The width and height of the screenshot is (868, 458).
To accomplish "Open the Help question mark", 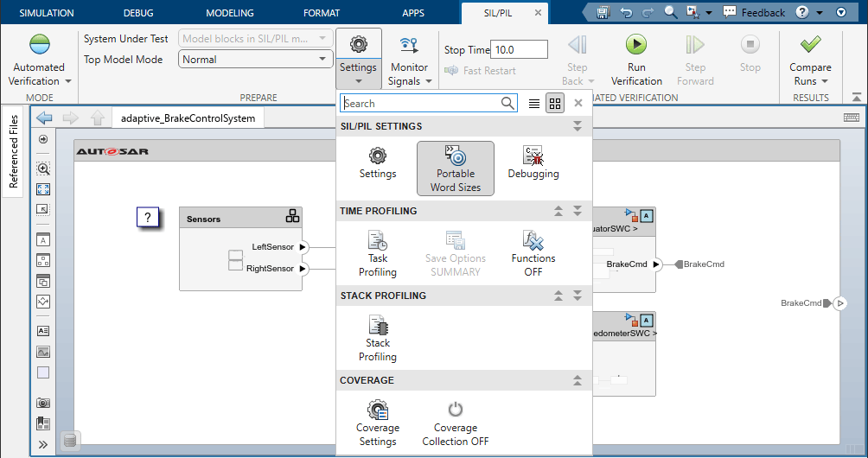I will [x=802, y=12].
